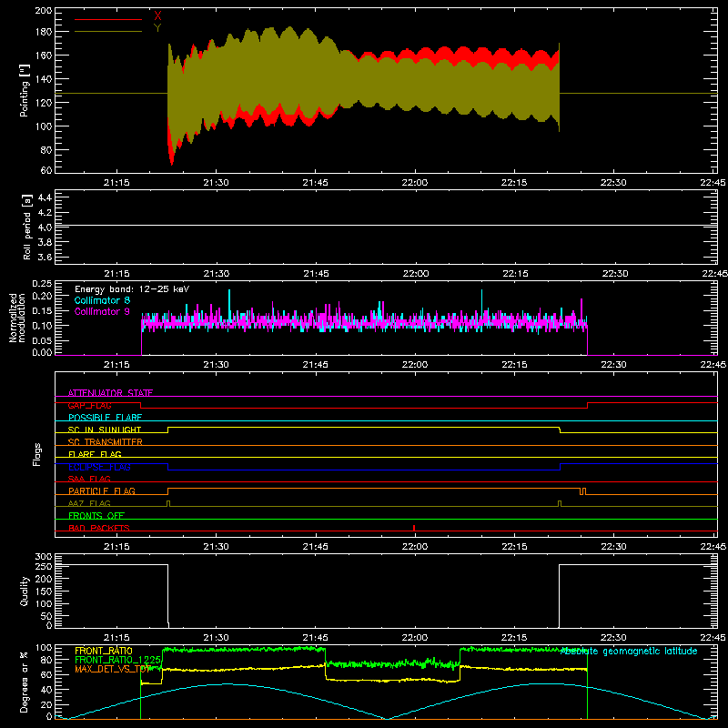The image size is (728, 728).
Task: Click the ECLIPSE_FLAG label
Action: click(99, 467)
